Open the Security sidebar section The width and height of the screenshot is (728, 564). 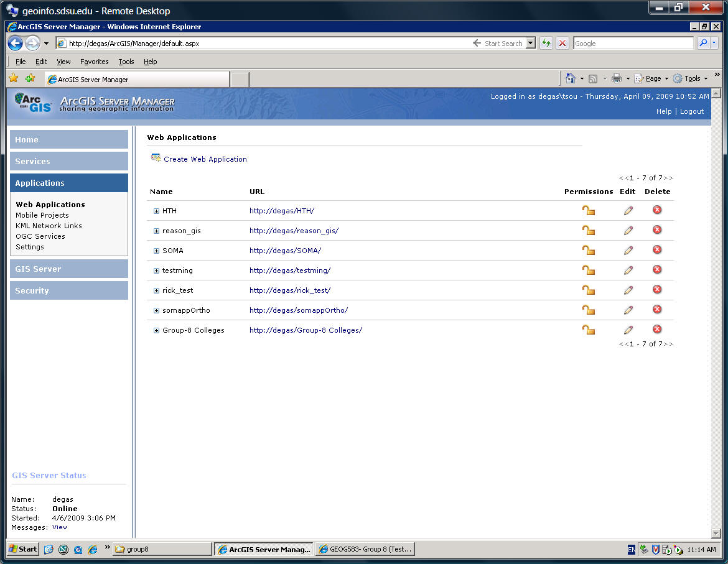68,290
